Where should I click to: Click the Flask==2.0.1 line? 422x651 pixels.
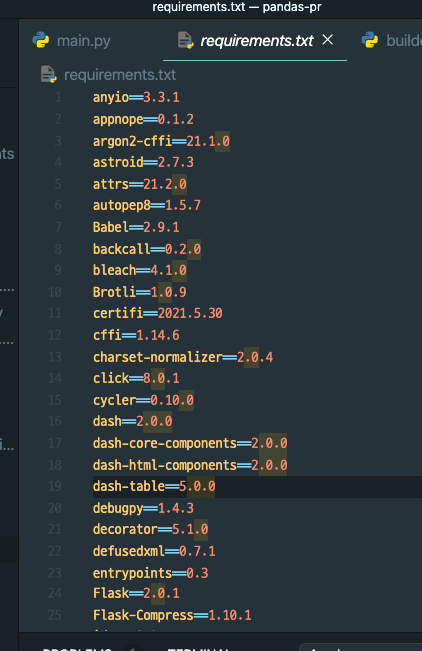pyautogui.click(x=136, y=593)
